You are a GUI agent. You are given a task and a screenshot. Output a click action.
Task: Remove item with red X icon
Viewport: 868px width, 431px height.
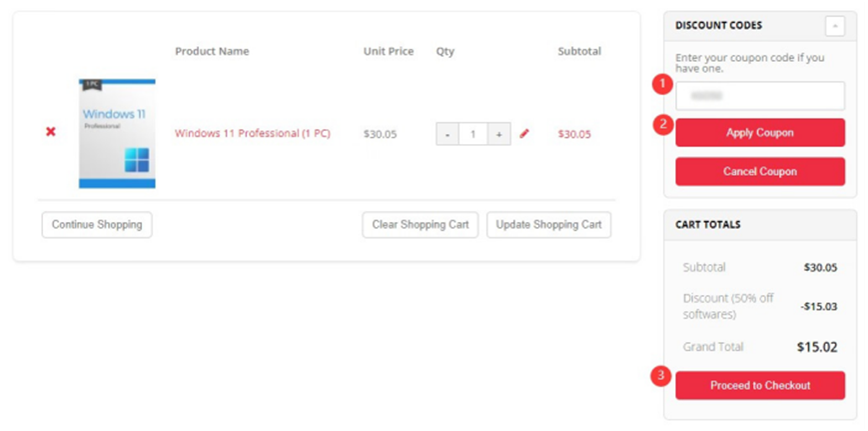pos(51,133)
